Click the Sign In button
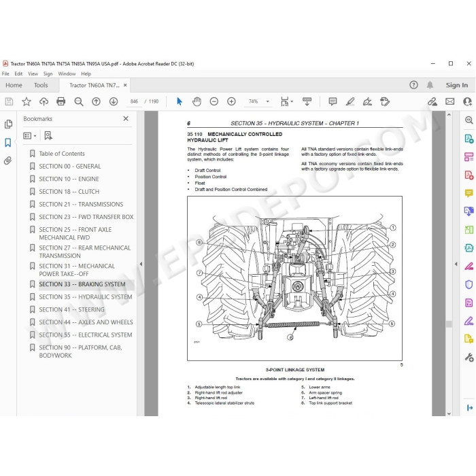The width and height of the screenshot is (476, 476). pos(456,85)
